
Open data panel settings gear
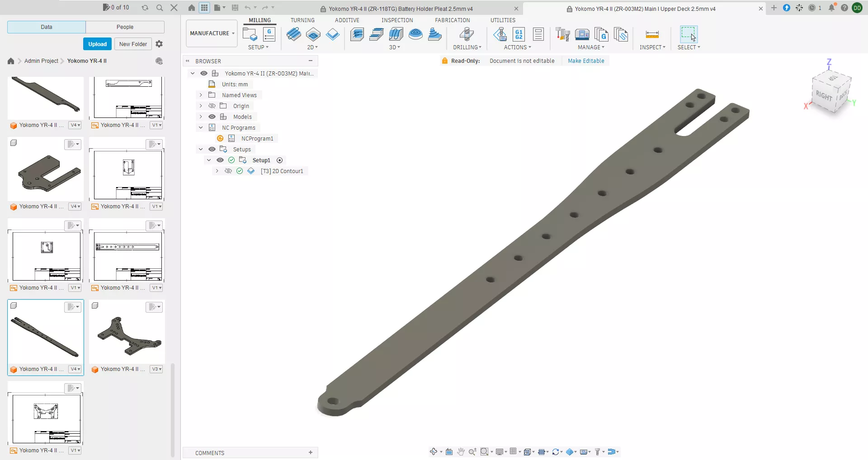(159, 44)
